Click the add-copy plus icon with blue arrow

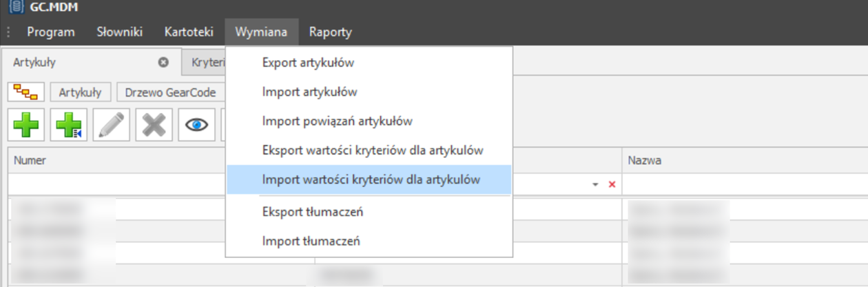coord(68,126)
